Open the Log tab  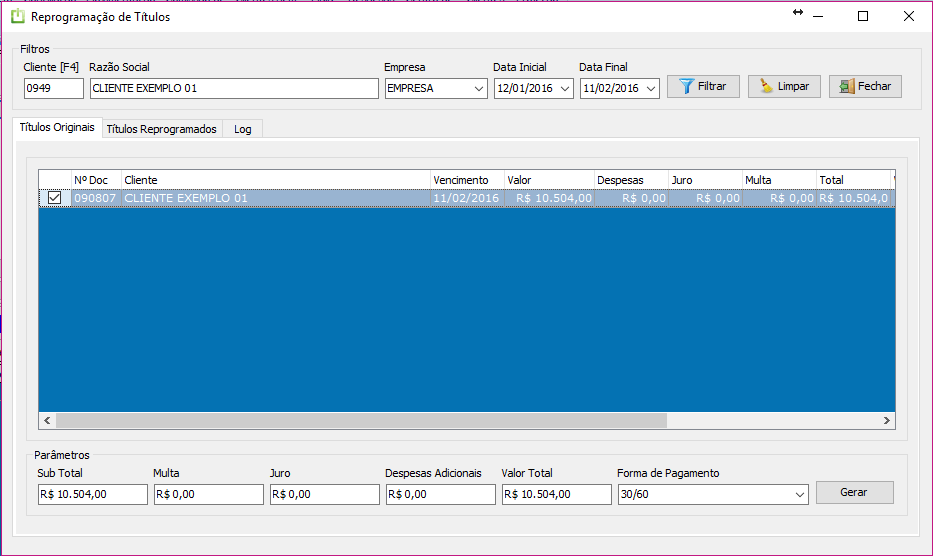coord(242,129)
